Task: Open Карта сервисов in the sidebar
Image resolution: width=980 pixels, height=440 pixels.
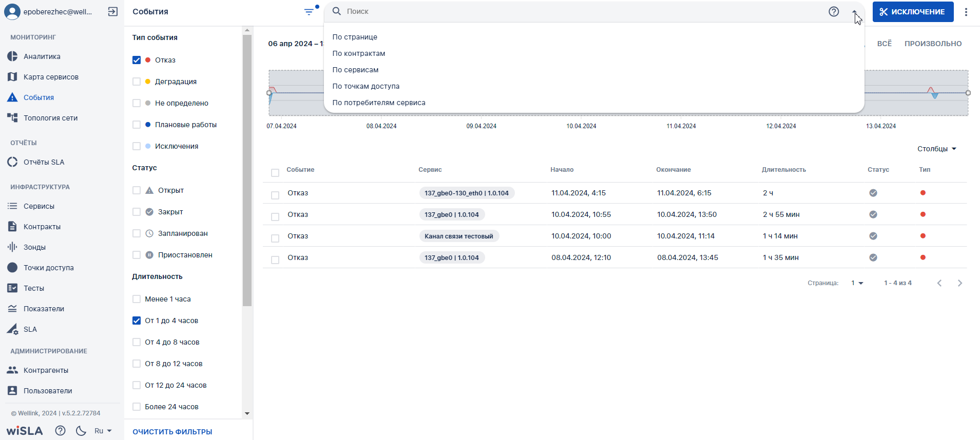Action: coord(51,77)
